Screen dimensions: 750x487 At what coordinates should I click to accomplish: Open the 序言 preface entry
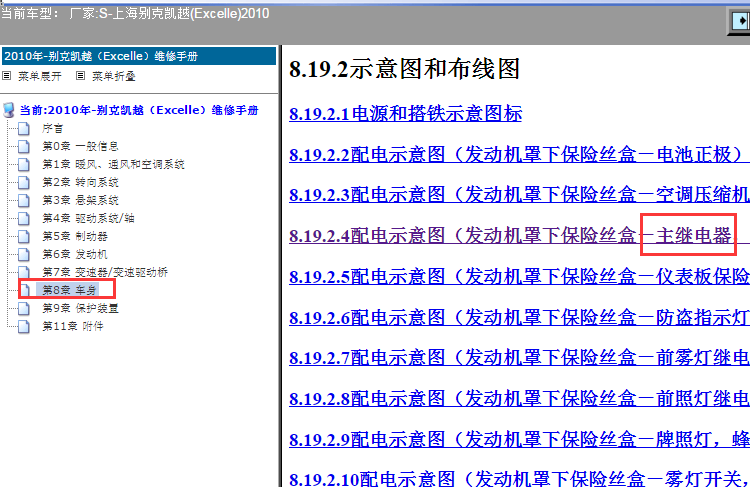coord(53,128)
